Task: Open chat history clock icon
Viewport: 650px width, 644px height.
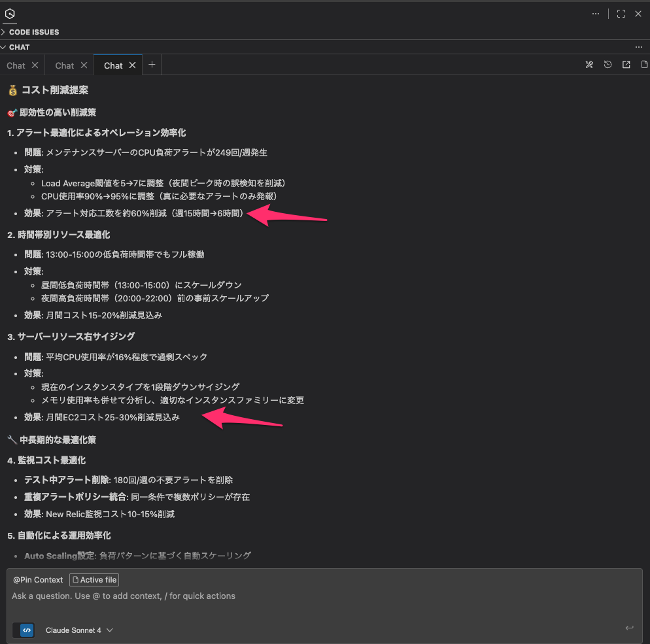Action: point(607,65)
